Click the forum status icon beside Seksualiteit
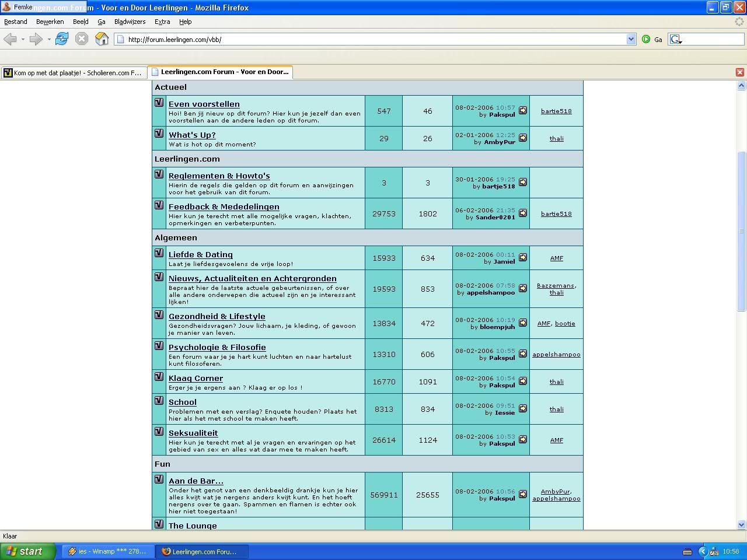The image size is (747, 560). click(159, 432)
